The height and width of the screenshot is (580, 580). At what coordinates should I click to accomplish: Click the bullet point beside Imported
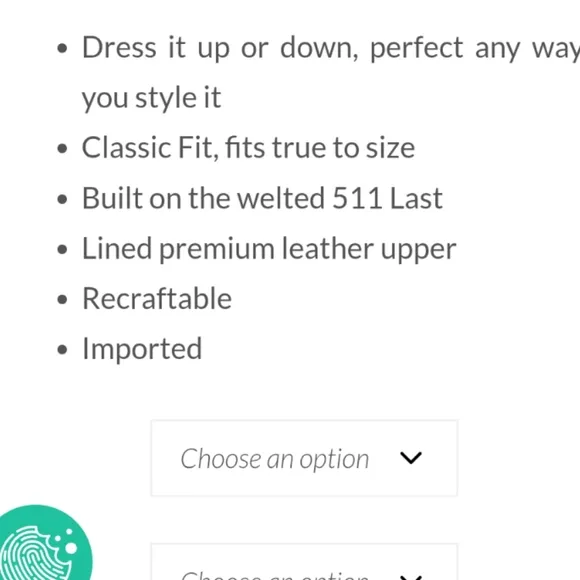click(x=63, y=350)
